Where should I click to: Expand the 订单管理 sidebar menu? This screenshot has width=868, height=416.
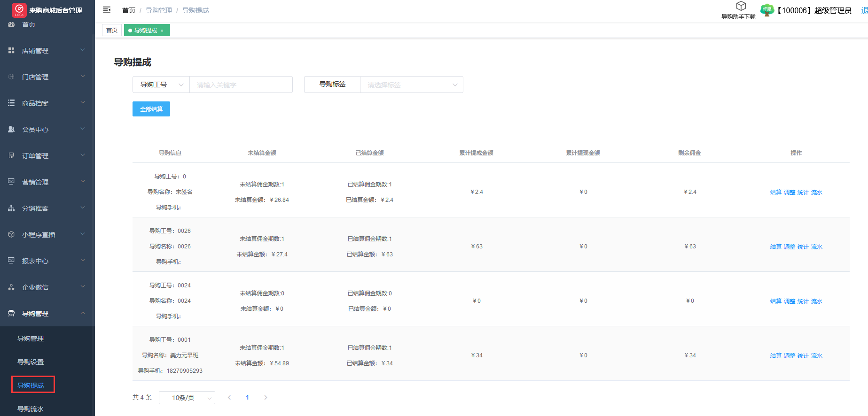click(x=47, y=155)
